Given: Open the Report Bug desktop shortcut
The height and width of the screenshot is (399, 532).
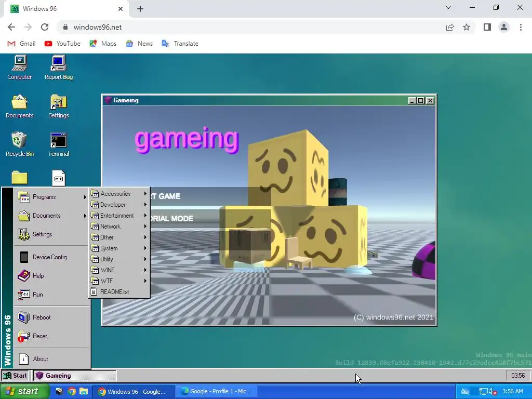Looking at the screenshot, I should pos(58,68).
